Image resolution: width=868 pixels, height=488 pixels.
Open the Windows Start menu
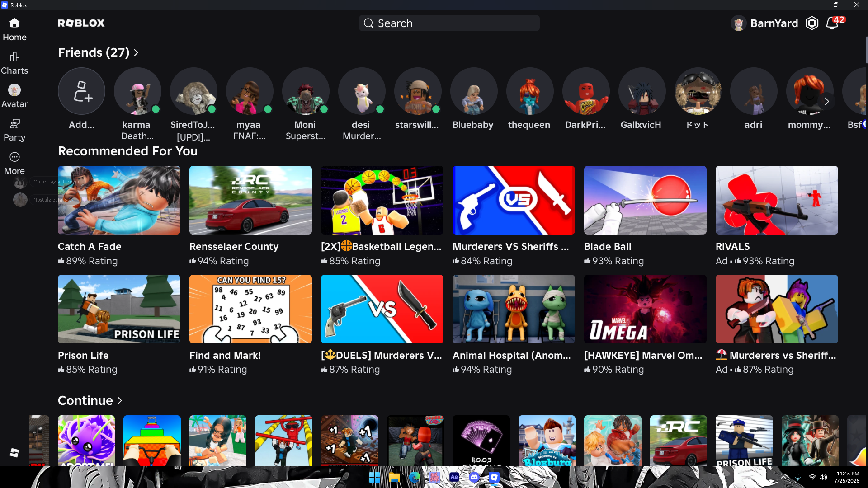[374, 477]
